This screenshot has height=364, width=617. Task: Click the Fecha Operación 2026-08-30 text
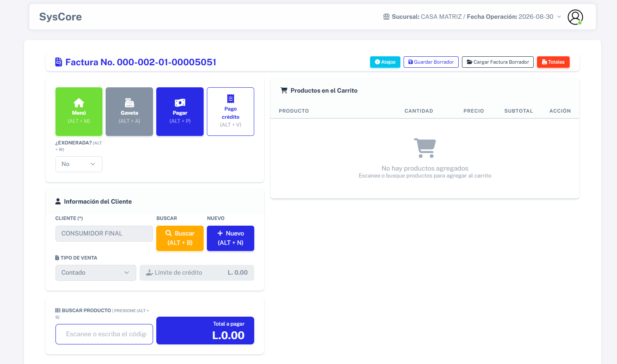[x=510, y=17]
